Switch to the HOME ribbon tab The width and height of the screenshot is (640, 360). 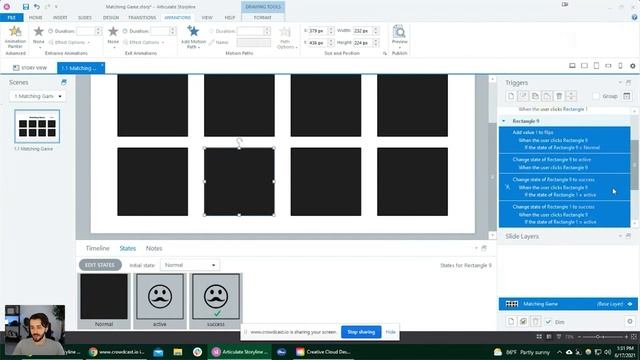pos(36,18)
